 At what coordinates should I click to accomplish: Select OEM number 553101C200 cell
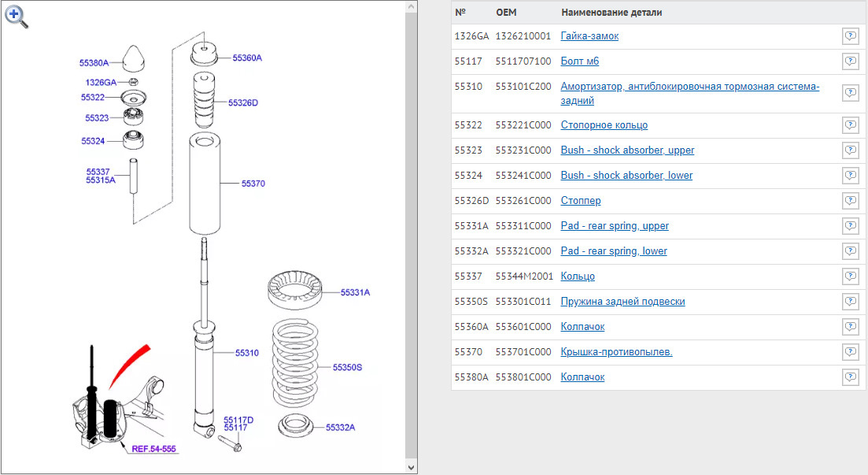(x=523, y=87)
